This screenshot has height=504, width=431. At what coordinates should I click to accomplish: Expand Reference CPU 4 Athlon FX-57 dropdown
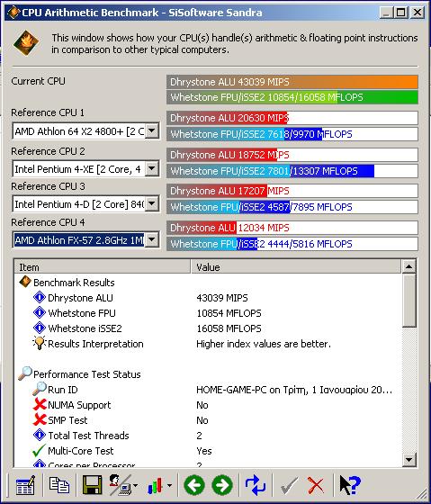(x=152, y=239)
